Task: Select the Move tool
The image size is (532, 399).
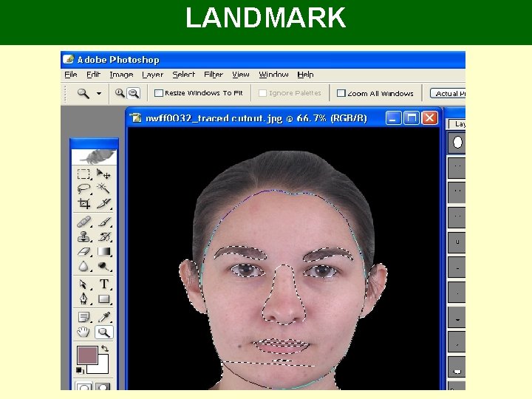Action: tap(103, 174)
